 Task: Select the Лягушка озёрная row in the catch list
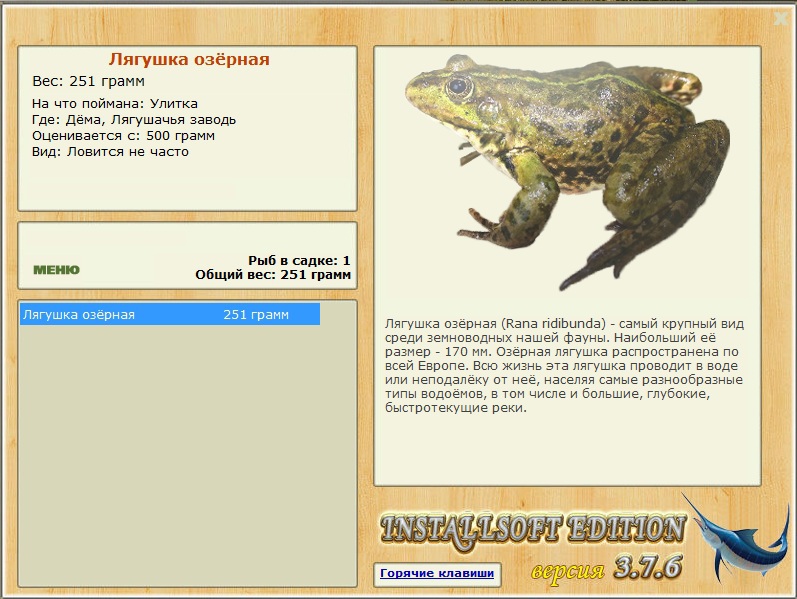pyautogui.click(x=170, y=314)
